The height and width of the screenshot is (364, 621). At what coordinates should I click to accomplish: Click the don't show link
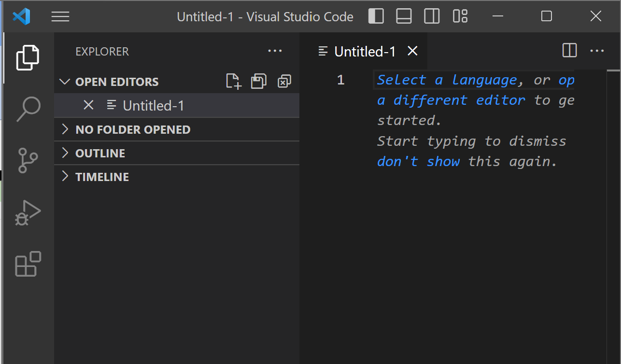tap(419, 161)
